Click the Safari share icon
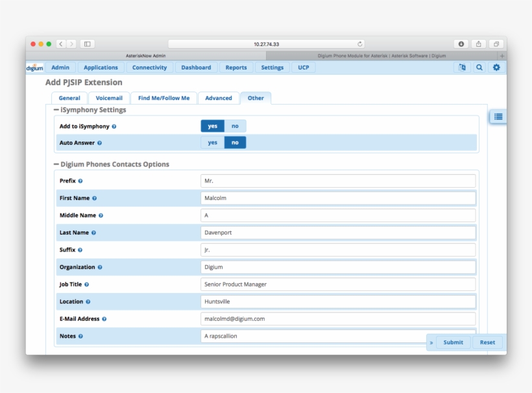 click(478, 44)
